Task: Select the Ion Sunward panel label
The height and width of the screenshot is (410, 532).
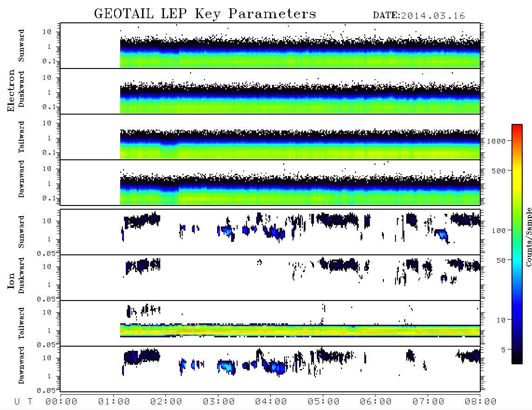Action: 21,232
